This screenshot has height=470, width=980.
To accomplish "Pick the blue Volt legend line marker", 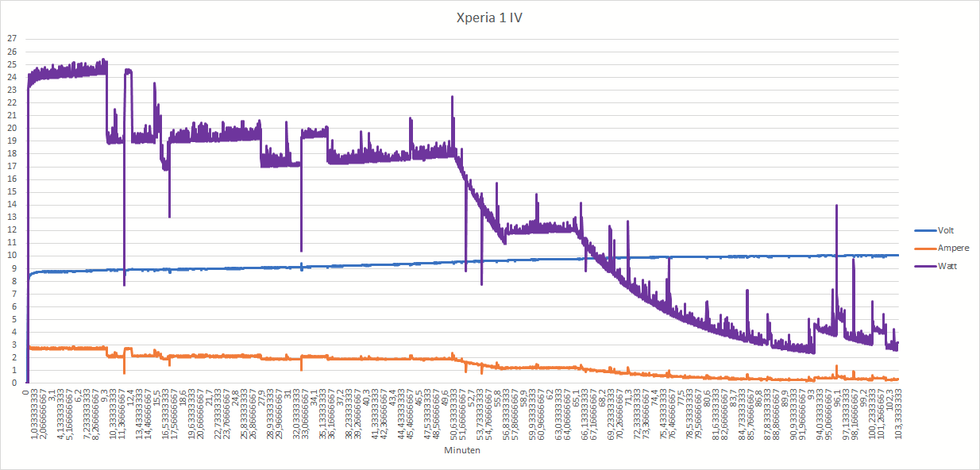I will pos(924,231).
